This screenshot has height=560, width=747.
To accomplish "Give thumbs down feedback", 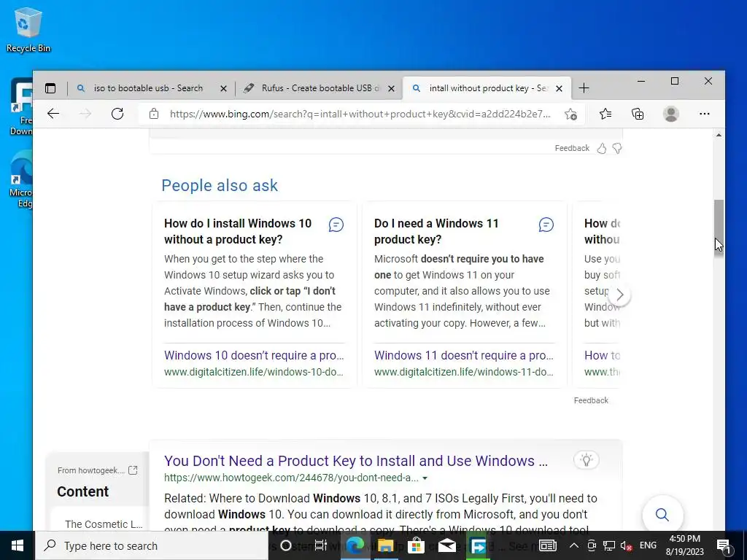I will coord(617,149).
